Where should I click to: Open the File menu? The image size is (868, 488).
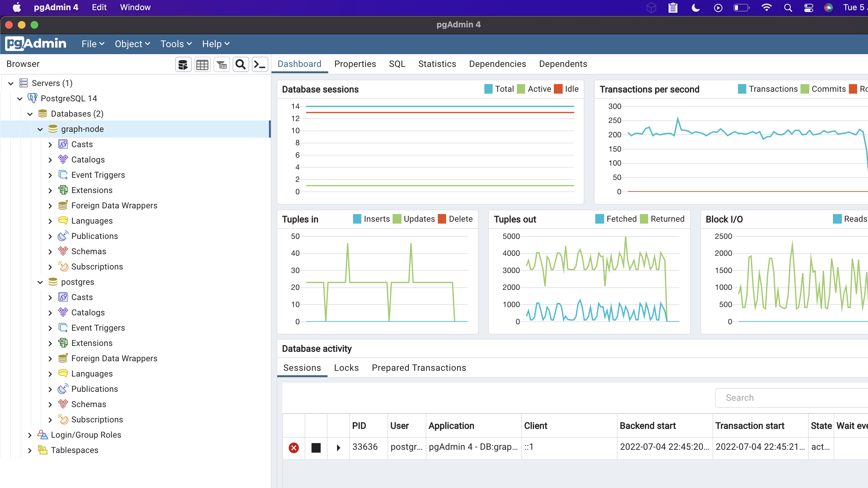[93, 44]
